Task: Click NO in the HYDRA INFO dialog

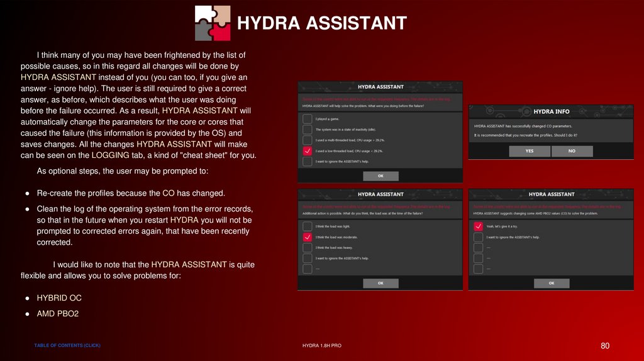Action: [572, 151]
